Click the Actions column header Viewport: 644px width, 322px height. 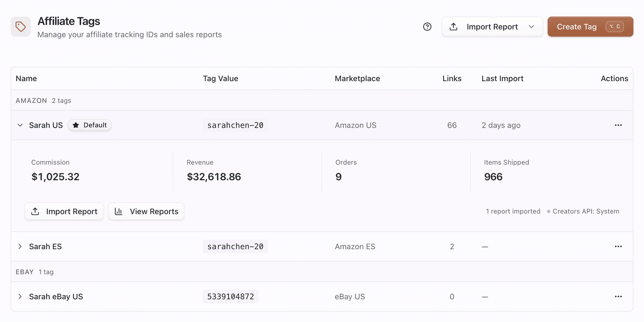614,78
